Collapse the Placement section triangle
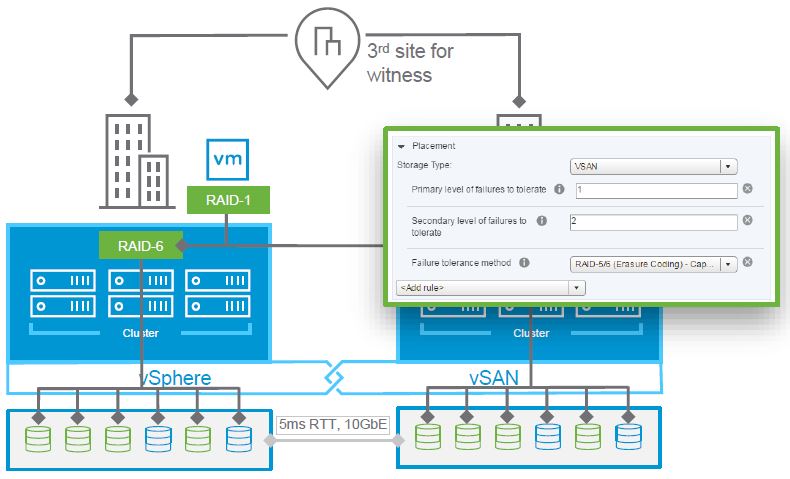 [402, 147]
